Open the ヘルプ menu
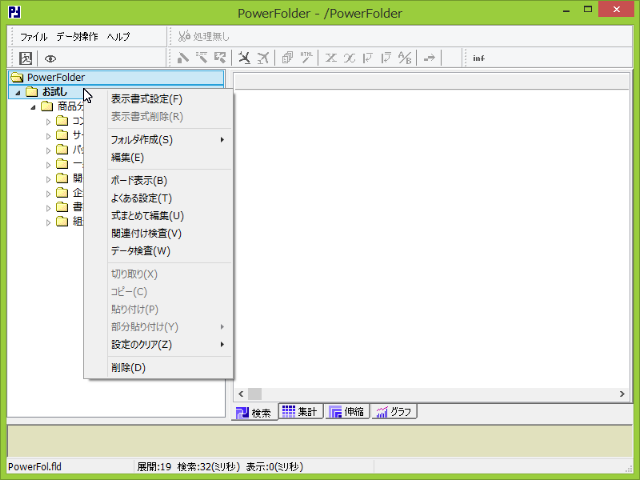640x480 pixels. click(118, 37)
